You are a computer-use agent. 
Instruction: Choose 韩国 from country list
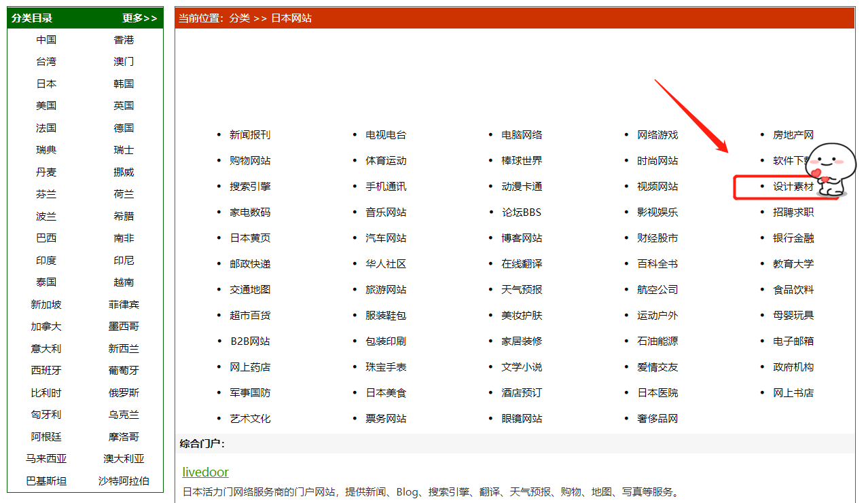(x=124, y=84)
